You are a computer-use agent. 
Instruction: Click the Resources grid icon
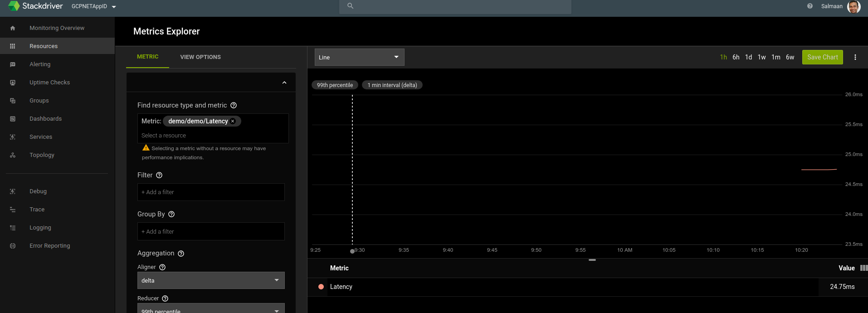[x=13, y=46]
